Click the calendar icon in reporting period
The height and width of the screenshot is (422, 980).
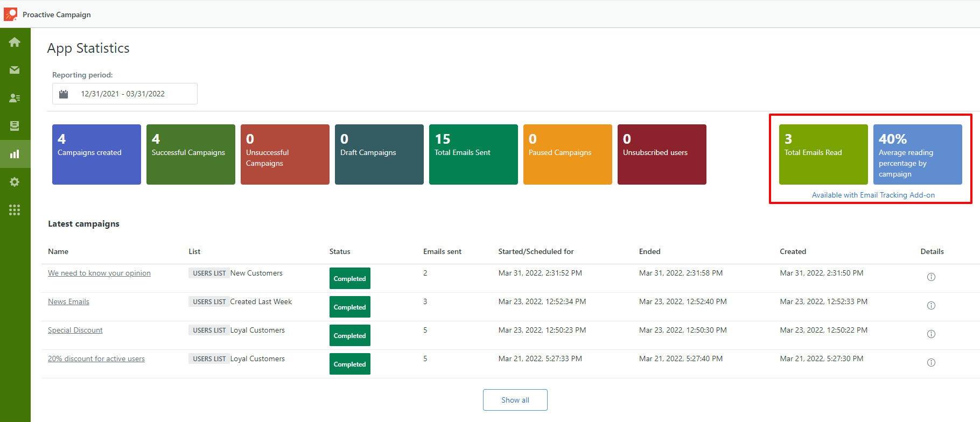coord(64,94)
